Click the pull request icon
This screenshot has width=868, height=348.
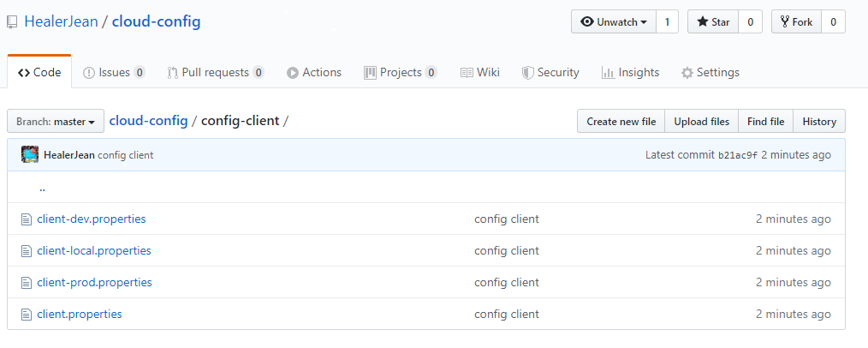coord(173,73)
